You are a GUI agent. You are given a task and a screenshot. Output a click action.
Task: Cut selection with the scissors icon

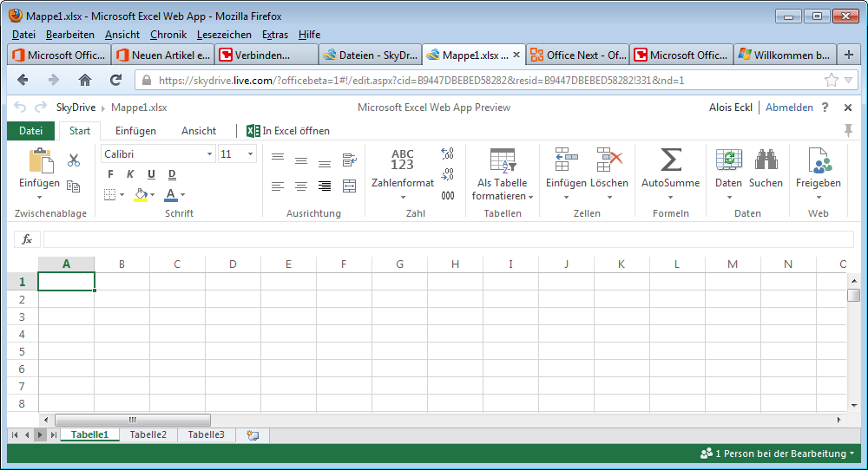pyautogui.click(x=74, y=160)
